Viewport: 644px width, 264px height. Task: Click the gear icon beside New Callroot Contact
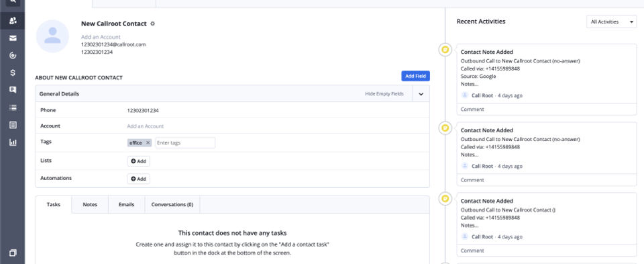pos(152,24)
